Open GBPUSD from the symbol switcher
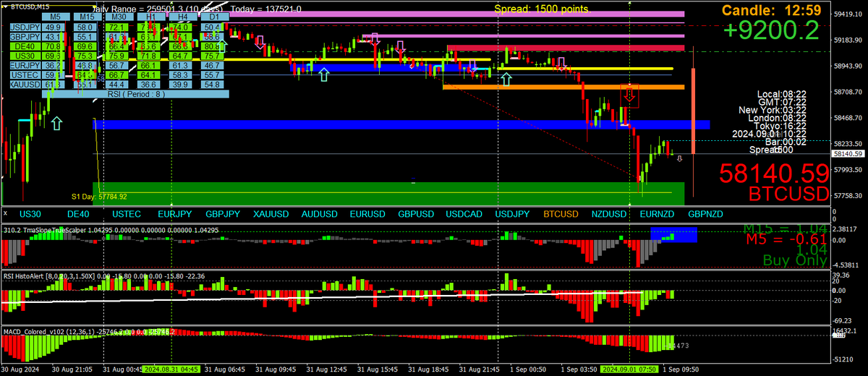The width and height of the screenshot is (868, 376). [416, 214]
